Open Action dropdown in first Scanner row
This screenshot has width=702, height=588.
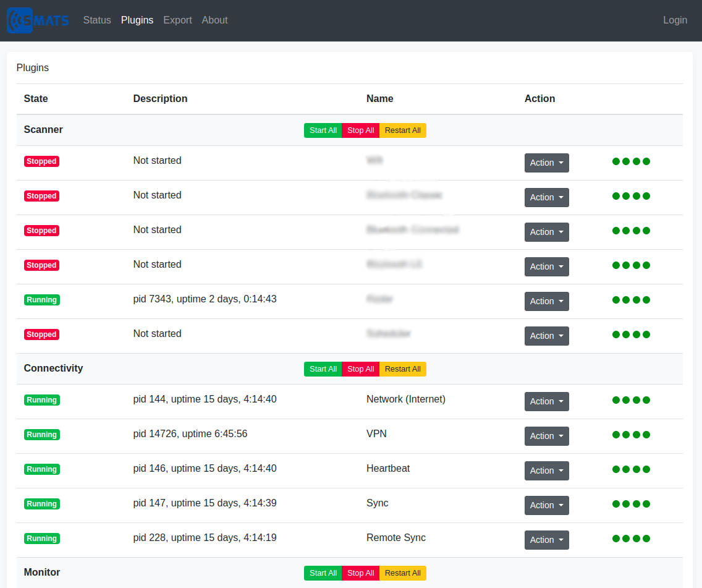[547, 163]
